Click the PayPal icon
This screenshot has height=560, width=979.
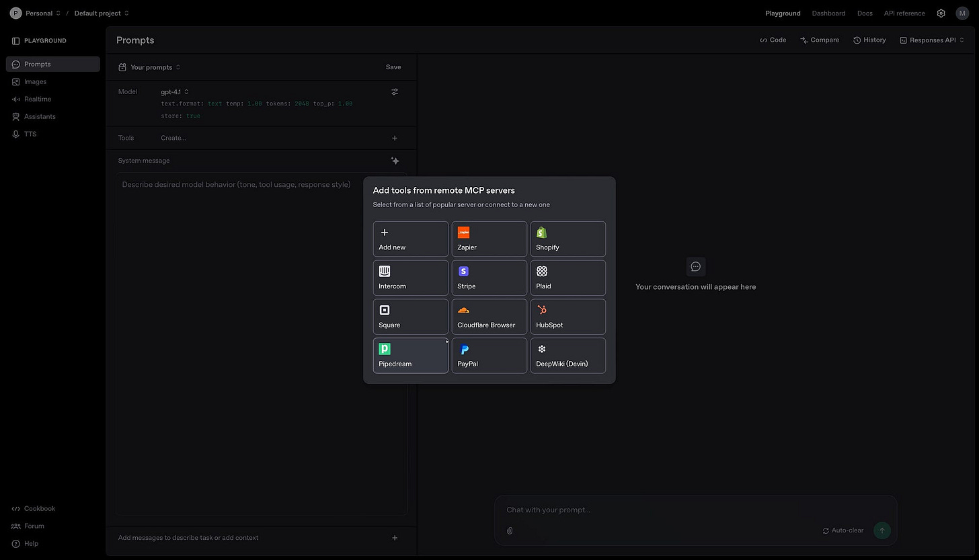pos(464,350)
